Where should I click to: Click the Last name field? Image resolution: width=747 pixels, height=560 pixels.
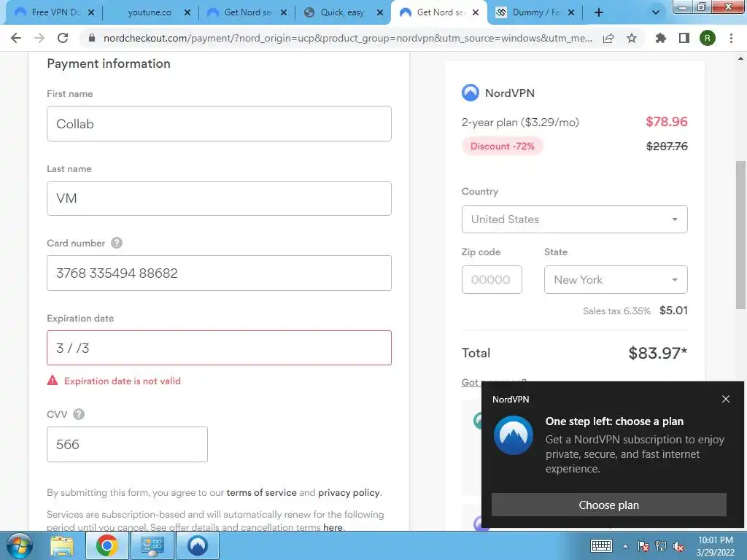[219, 198]
